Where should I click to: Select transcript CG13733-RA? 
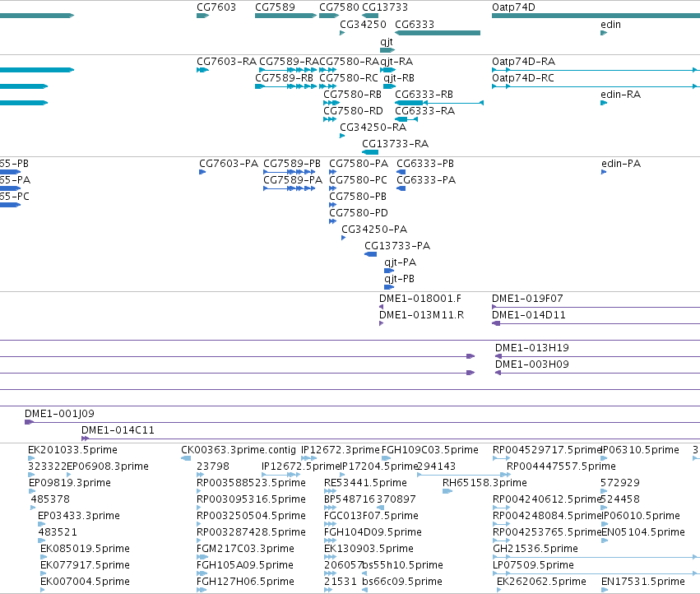pos(395,144)
